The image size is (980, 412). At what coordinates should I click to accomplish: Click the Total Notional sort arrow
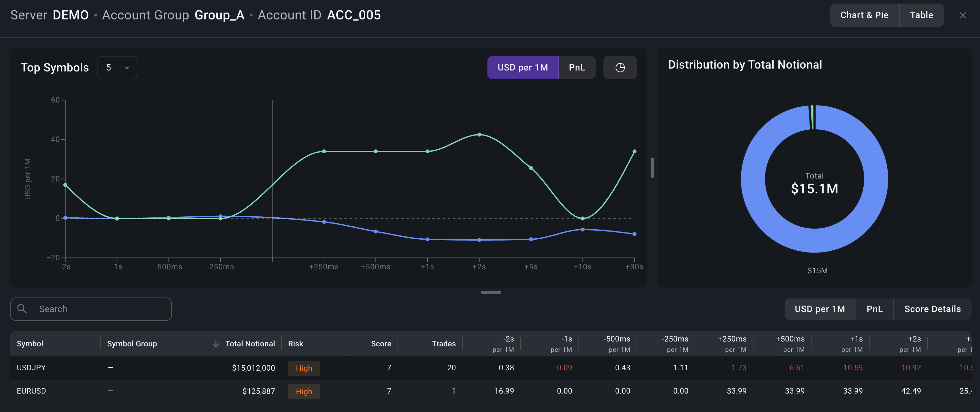[x=216, y=344]
